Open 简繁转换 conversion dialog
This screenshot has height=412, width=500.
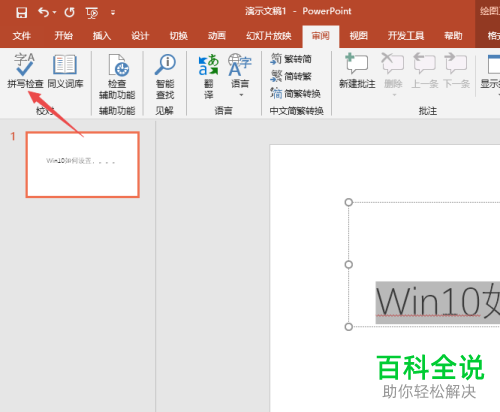tap(296, 93)
